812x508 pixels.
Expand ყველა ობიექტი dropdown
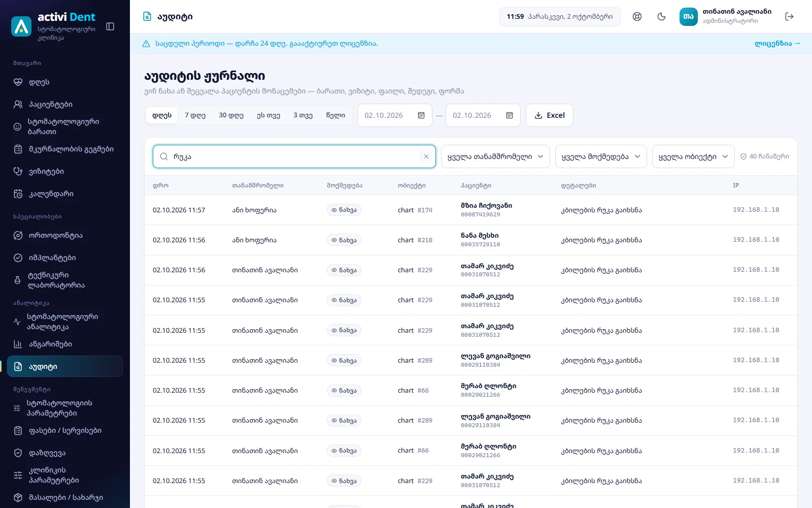(x=693, y=156)
